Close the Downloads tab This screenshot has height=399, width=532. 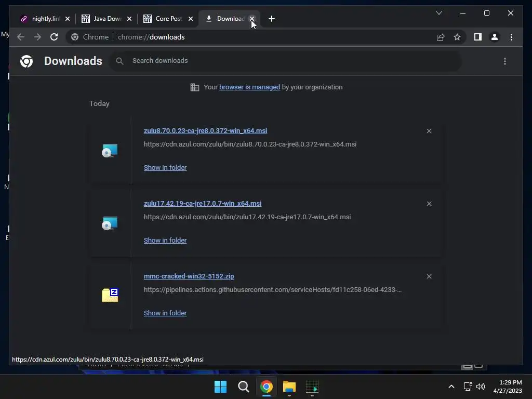coord(252,19)
